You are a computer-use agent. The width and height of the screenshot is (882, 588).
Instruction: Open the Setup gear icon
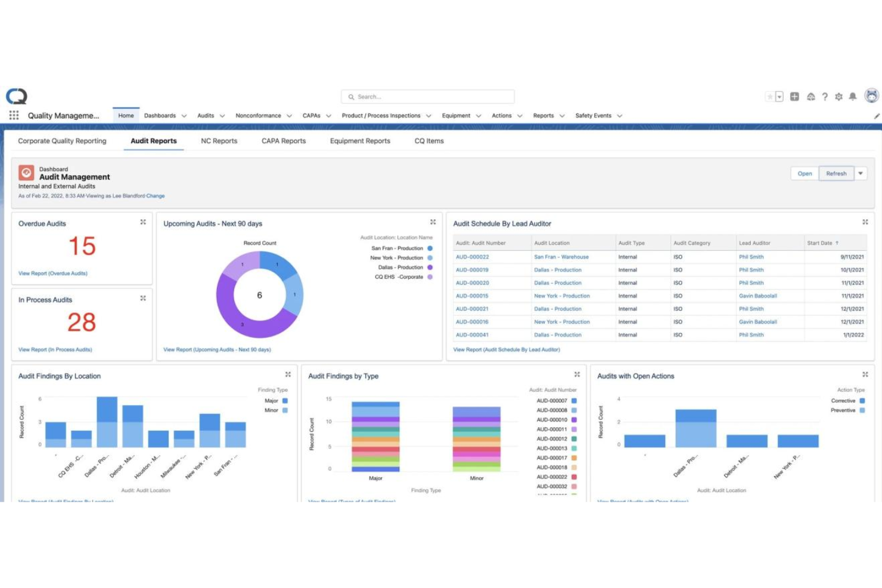click(839, 96)
